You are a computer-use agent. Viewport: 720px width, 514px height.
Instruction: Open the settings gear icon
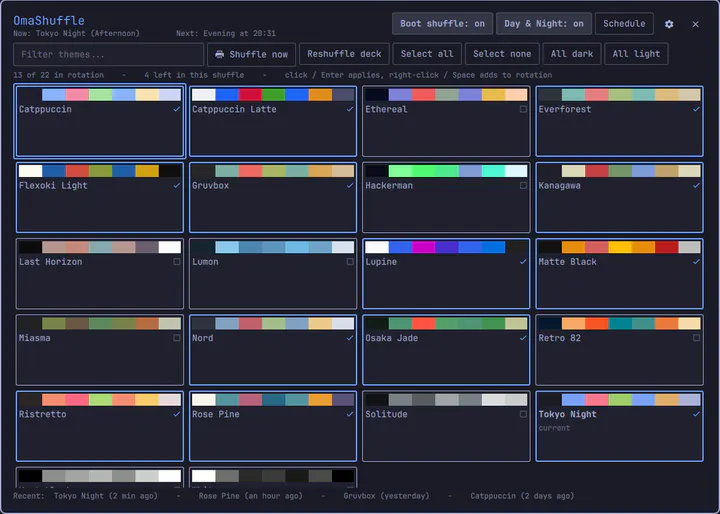tap(669, 24)
